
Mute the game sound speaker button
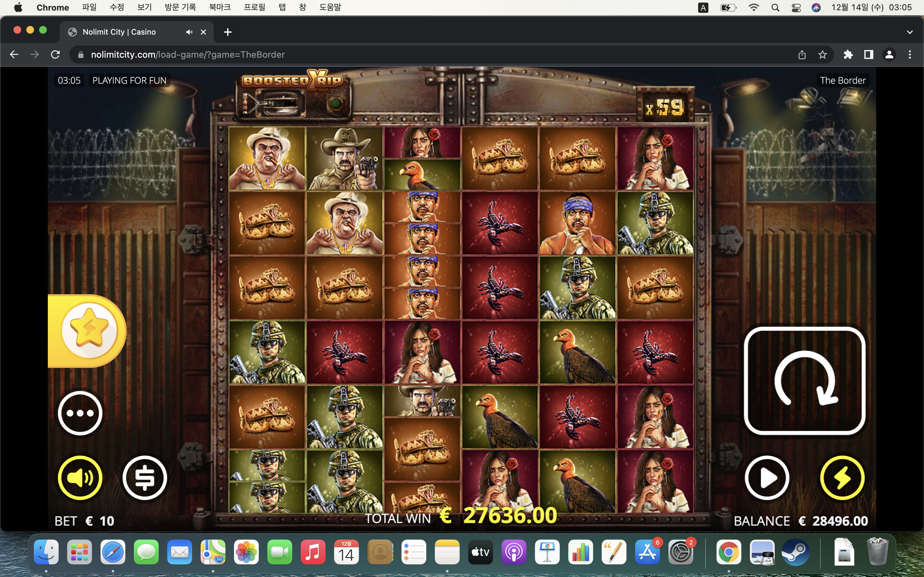[x=80, y=477]
